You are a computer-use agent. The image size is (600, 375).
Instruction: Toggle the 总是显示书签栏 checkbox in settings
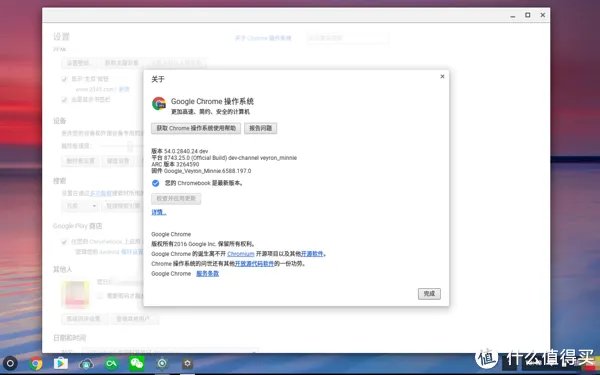(64, 99)
